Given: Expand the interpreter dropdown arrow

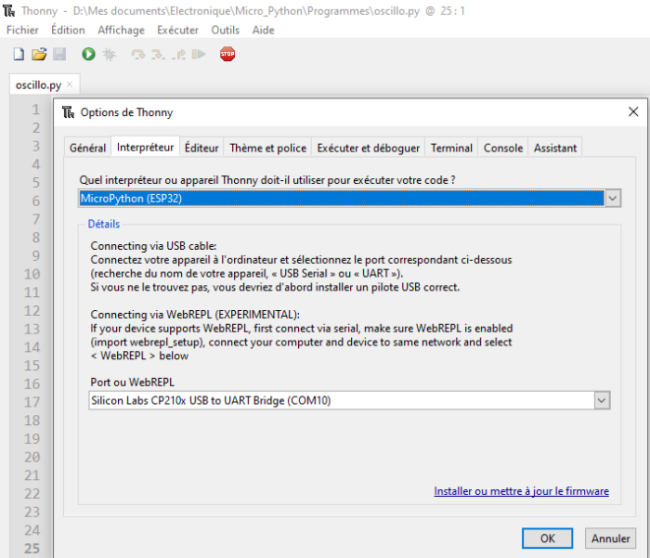Looking at the screenshot, I should (613, 199).
